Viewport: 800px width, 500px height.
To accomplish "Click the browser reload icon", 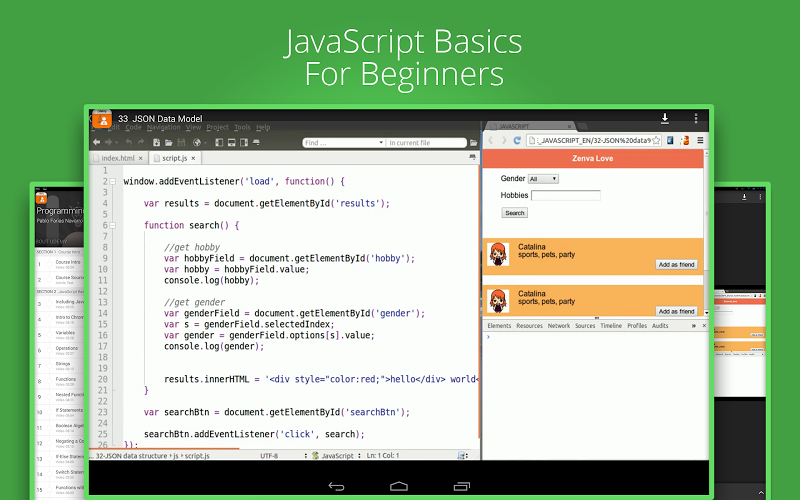I will [x=517, y=141].
